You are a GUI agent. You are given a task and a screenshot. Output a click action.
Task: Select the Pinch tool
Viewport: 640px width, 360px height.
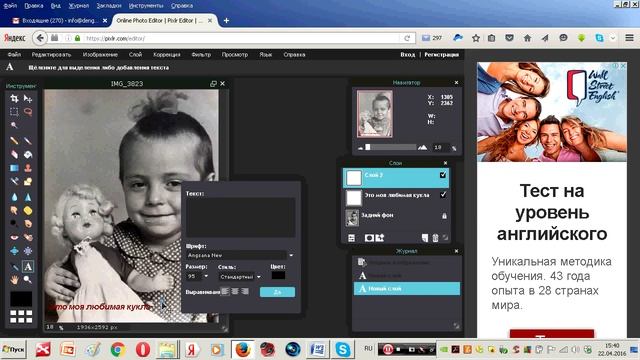pyautogui.click(x=28, y=251)
